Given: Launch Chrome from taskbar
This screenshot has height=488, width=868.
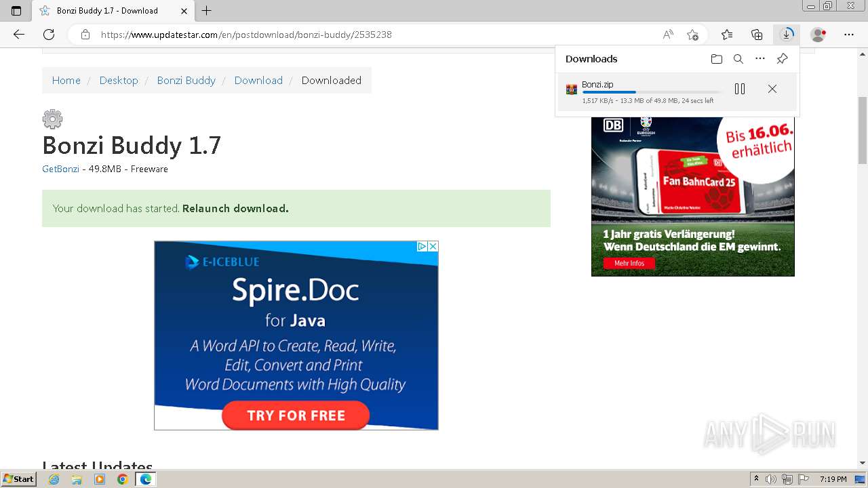Looking at the screenshot, I should (123, 479).
